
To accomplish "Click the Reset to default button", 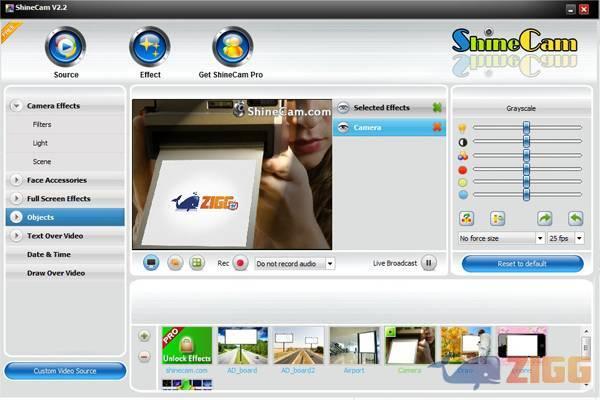I will pos(522,263).
